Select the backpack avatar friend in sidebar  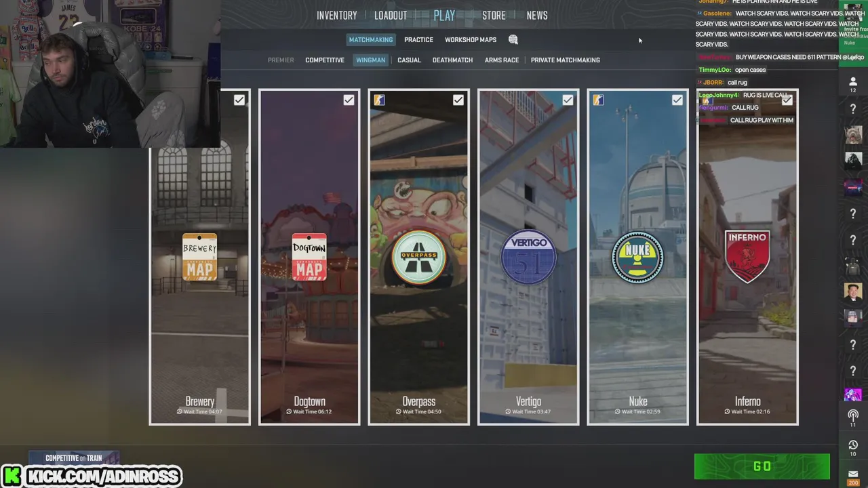tap(853, 266)
